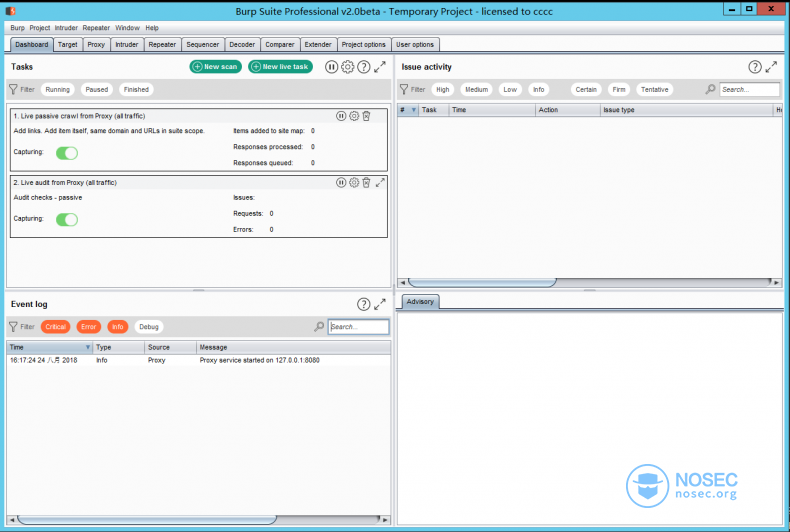Screen dimensions: 790x532
Task: Click the Source column header in Event log
Action: pos(170,347)
